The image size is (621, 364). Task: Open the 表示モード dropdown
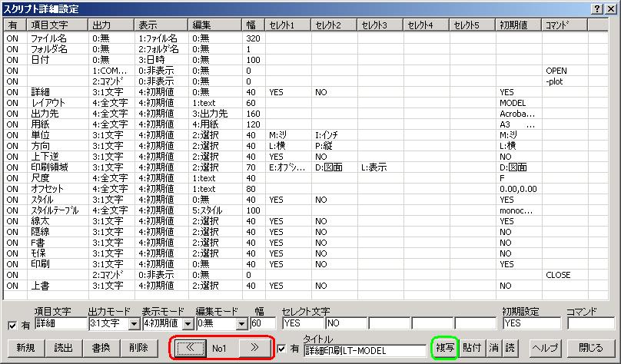point(188,324)
